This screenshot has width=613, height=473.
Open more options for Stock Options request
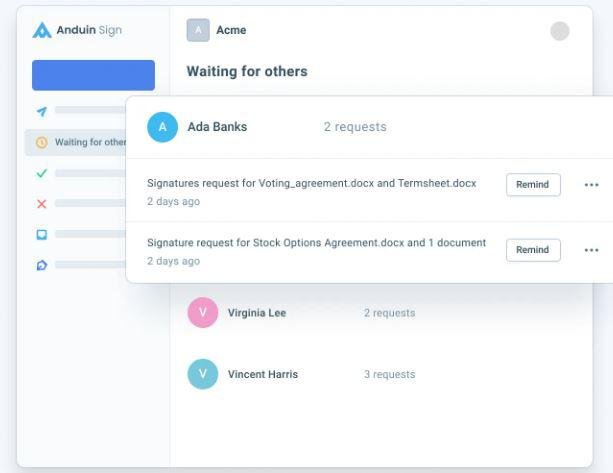coord(591,250)
